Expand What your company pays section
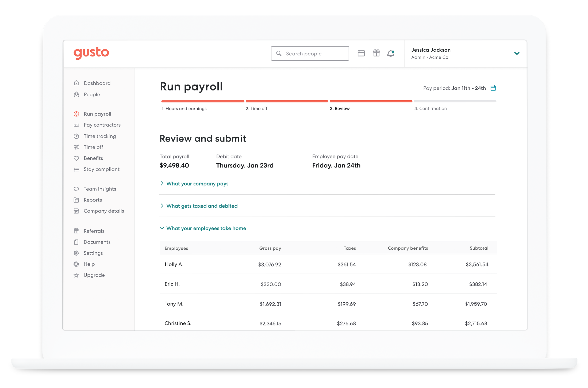This screenshot has width=588, height=388. click(x=197, y=184)
